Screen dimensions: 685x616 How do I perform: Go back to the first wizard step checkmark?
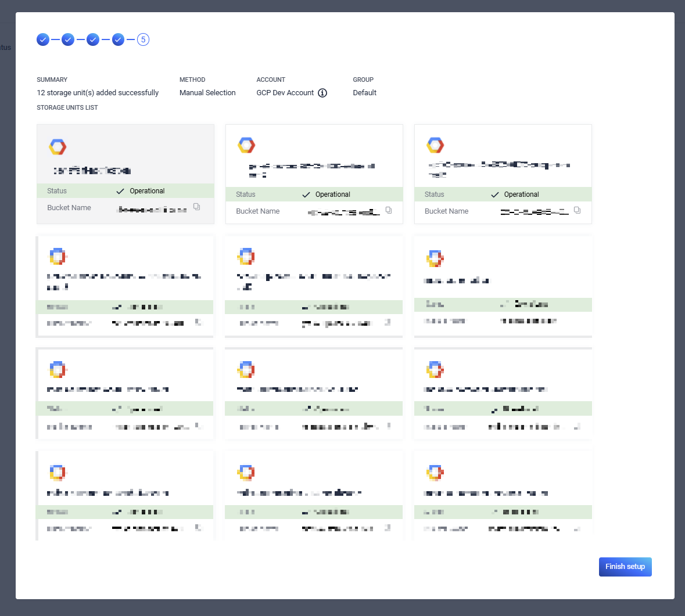click(43, 39)
